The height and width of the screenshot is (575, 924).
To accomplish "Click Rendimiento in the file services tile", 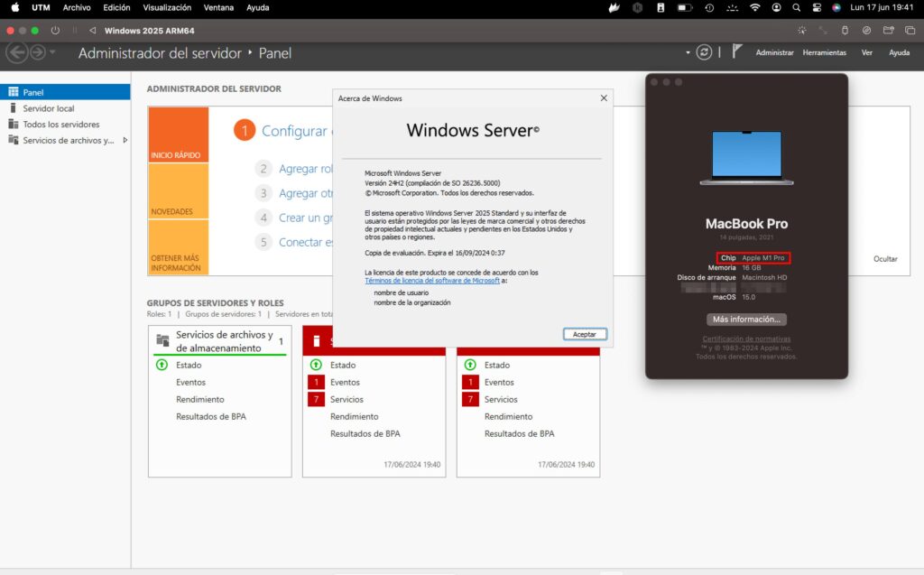I will click(199, 399).
